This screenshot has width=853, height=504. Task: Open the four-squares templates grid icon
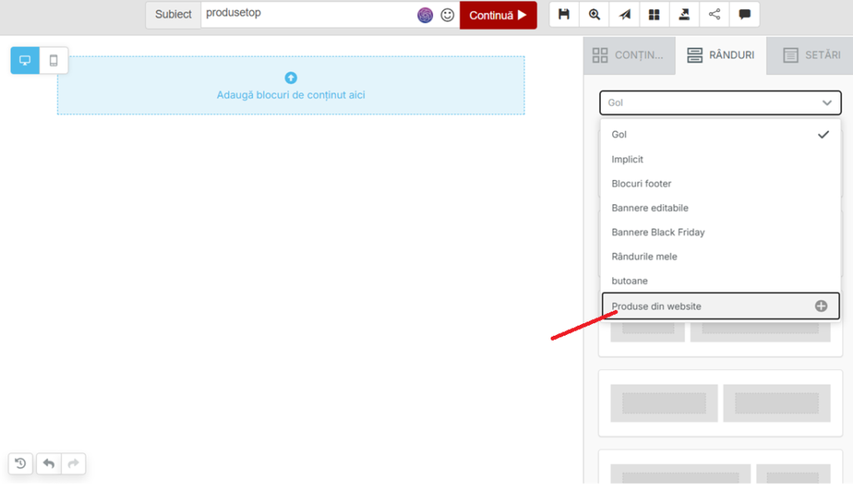pos(654,14)
